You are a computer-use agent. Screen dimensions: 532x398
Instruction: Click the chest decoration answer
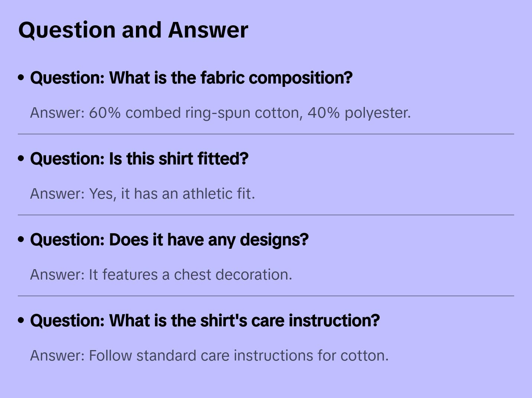(x=161, y=275)
